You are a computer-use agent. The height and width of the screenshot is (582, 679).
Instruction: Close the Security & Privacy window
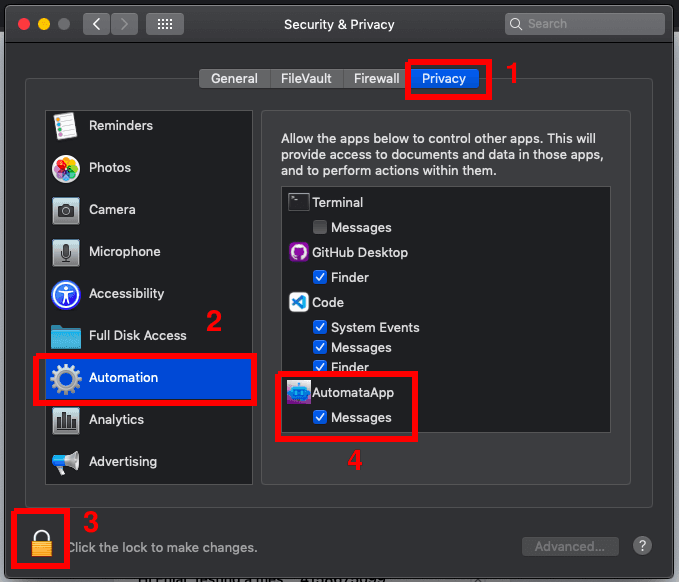[24, 24]
